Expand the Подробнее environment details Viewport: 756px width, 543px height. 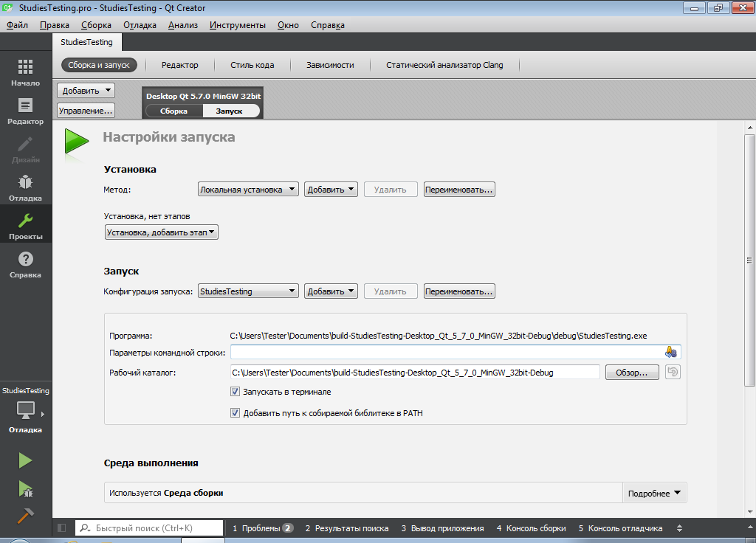[654, 493]
